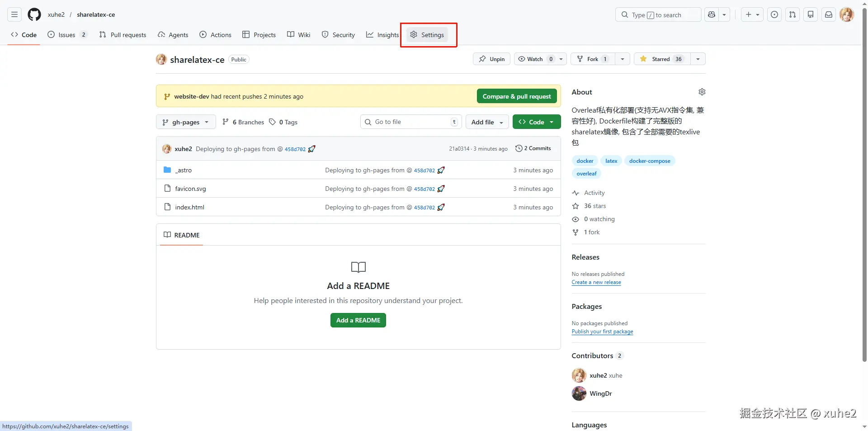Open the Issues tab

[67, 35]
